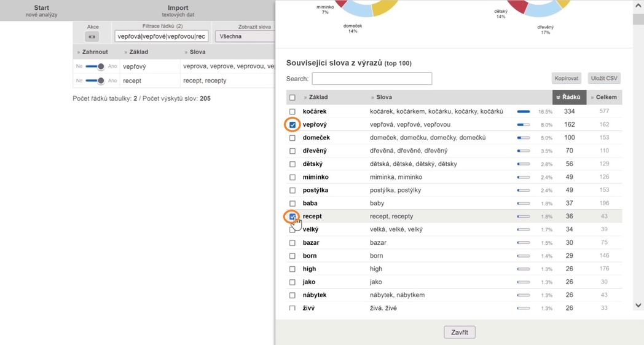Click the 'nábytek, nábytkem' words cell

[397, 295]
